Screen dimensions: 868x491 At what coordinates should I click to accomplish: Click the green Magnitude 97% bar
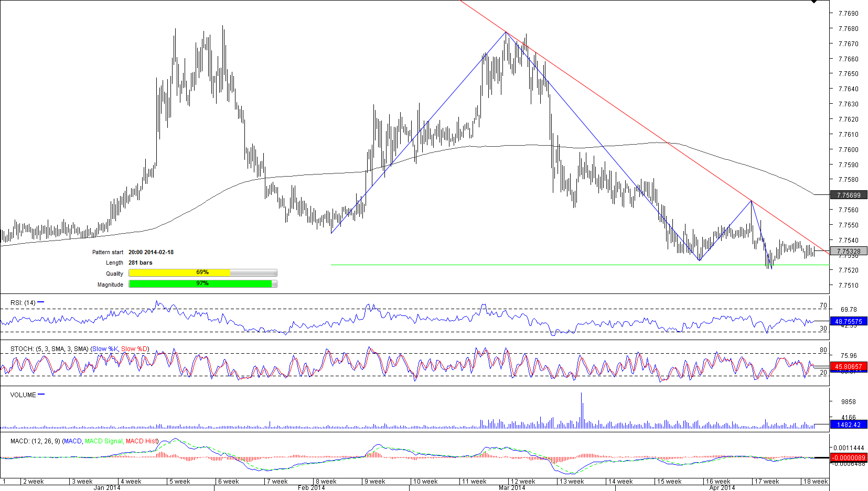point(200,283)
